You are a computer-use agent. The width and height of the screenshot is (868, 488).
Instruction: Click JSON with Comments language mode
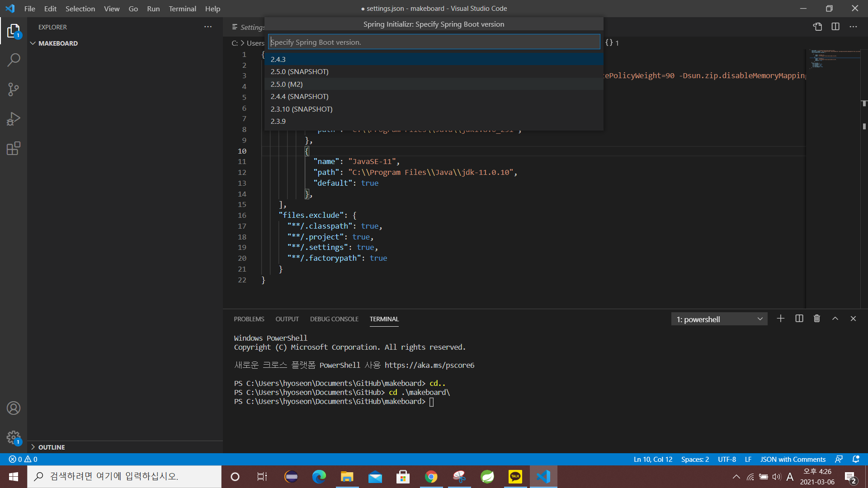point(793,459)
